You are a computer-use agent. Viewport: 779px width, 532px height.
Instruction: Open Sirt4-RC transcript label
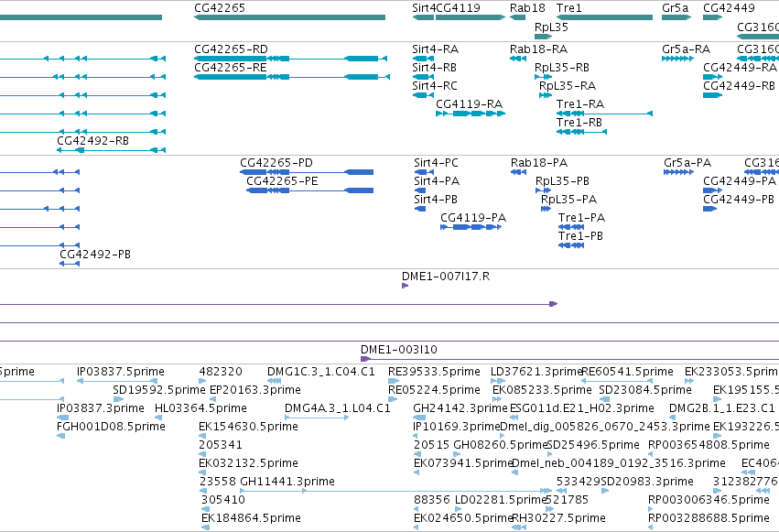(x=435, y=86)
